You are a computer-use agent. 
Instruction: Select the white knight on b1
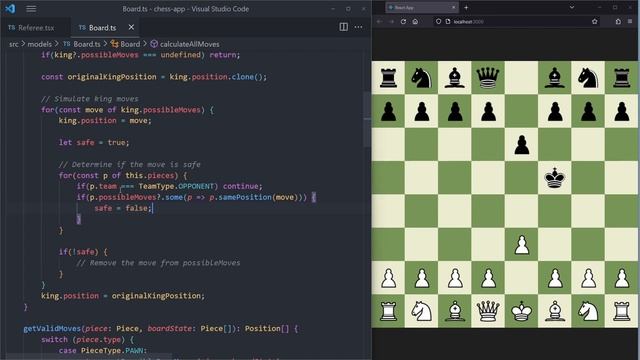click(421, 311)
